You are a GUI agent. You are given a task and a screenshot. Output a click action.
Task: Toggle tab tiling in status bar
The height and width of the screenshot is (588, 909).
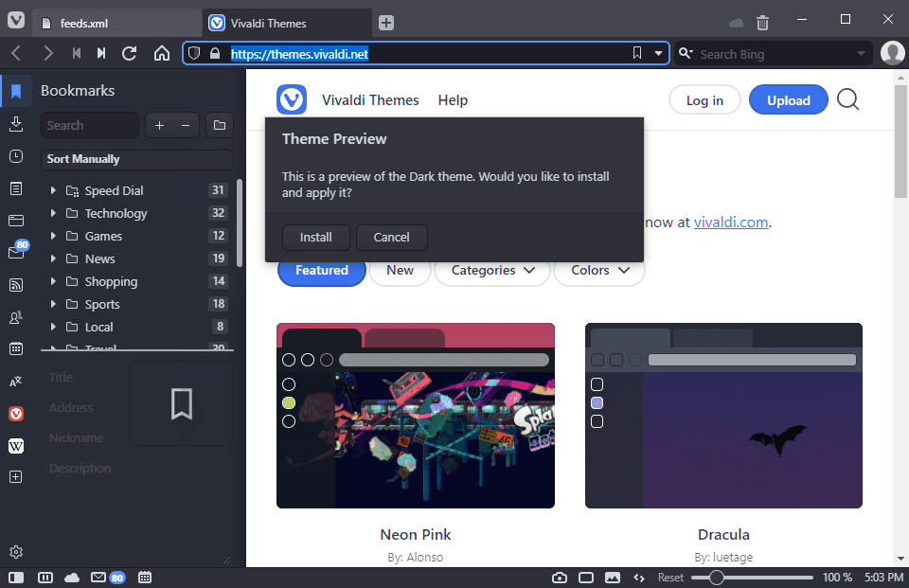coord(45,578)
